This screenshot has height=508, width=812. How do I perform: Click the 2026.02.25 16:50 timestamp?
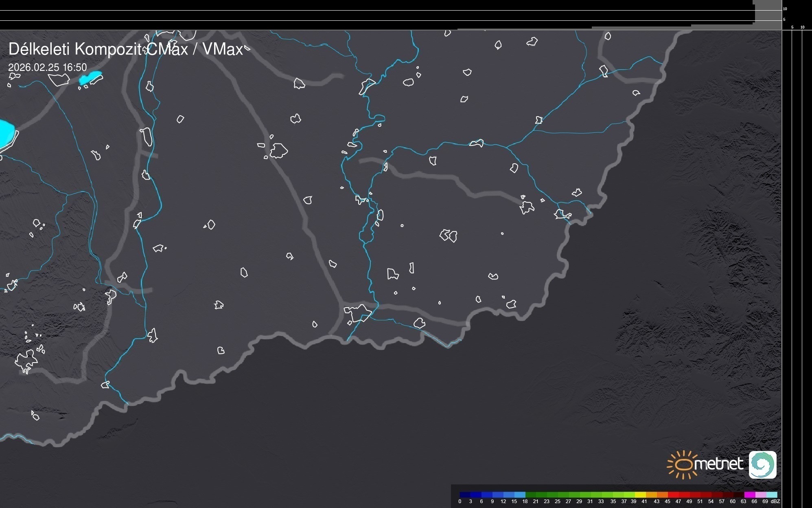(48, 67)
